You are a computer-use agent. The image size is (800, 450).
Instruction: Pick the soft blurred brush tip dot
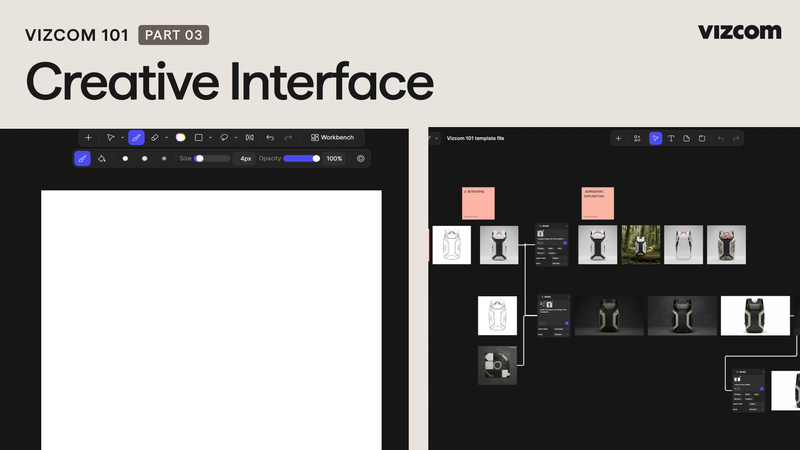click(x=164, y=159)
